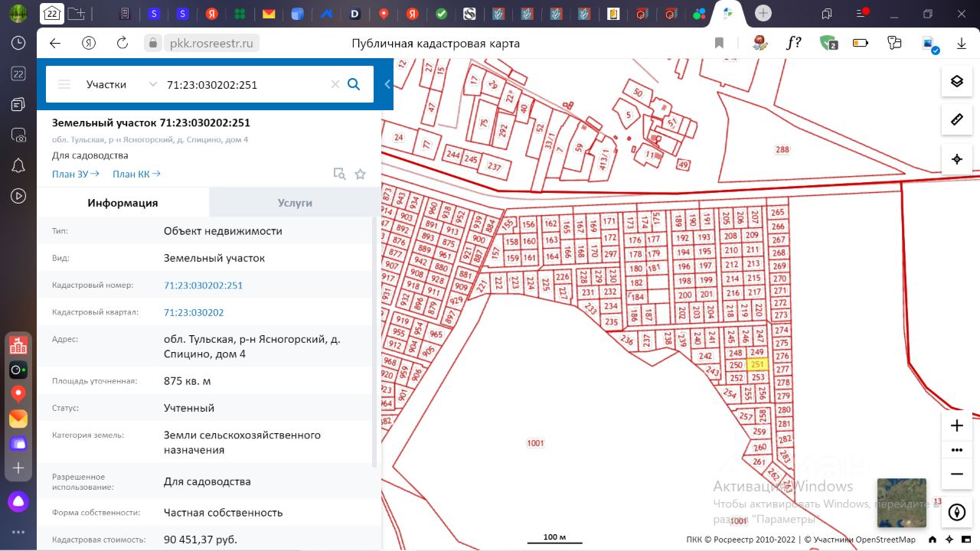980x551 pixels.
Task: Click the battery saver icon in the toolbar
Action: click(x=861, y=43)
